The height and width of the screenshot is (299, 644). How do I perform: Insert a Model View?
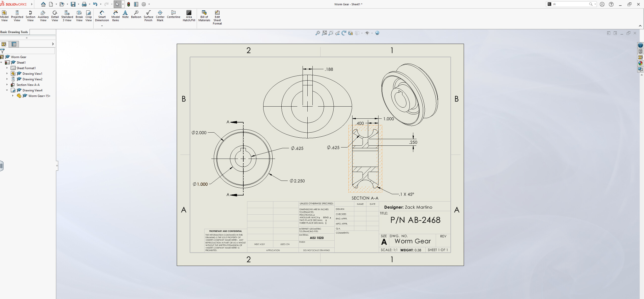(4, 16)
